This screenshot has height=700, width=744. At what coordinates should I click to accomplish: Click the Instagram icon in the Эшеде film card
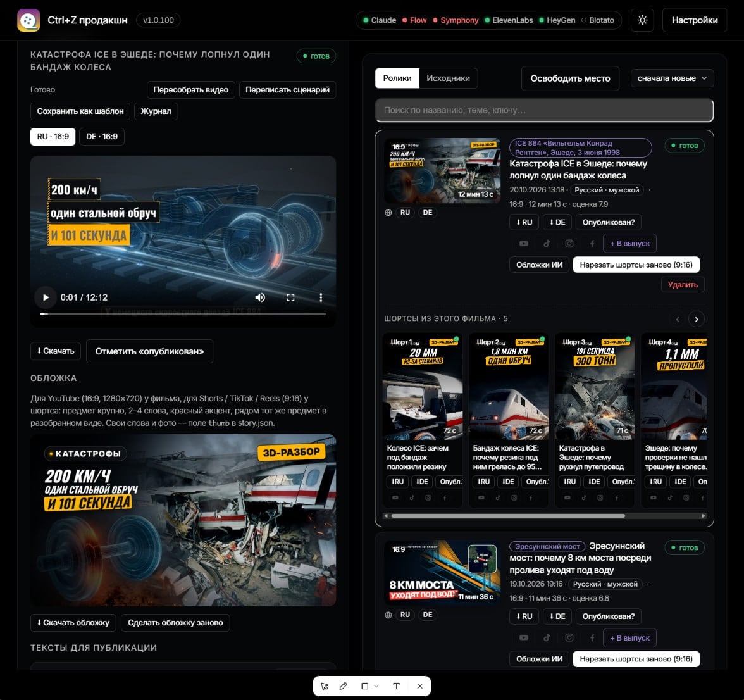coord(569,244)
